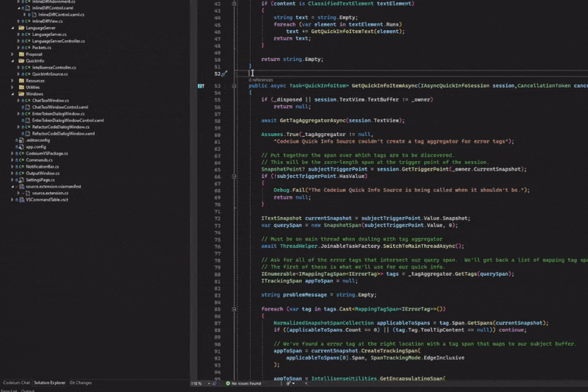Screen dimensions: 588x392
Task: Collapse the if block outline at line 66
Action: coord(234,177)
